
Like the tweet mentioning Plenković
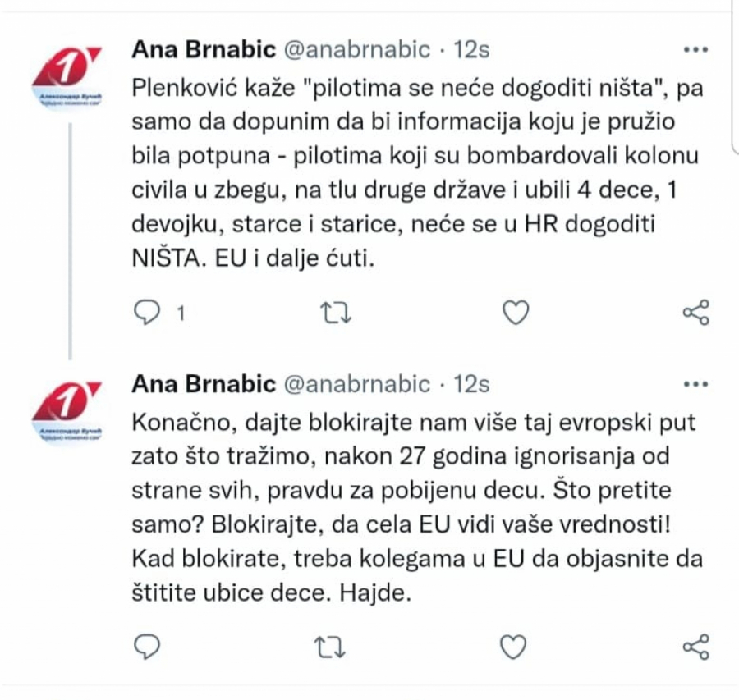click(514, 312)
